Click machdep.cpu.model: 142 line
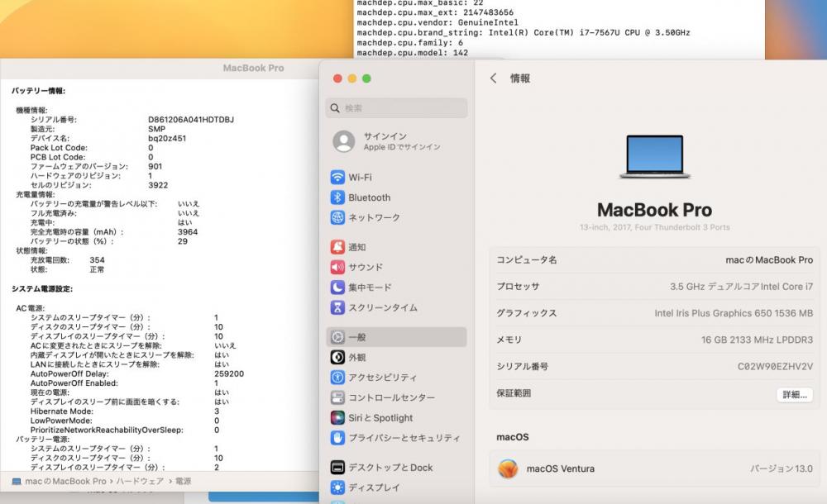This screenshot has height=504, width=827. [x=413, y=53]
